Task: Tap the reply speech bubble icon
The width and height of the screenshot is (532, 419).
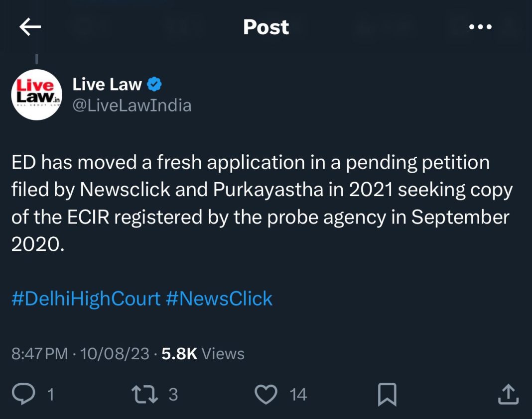Action: click(x=23, y=394)
